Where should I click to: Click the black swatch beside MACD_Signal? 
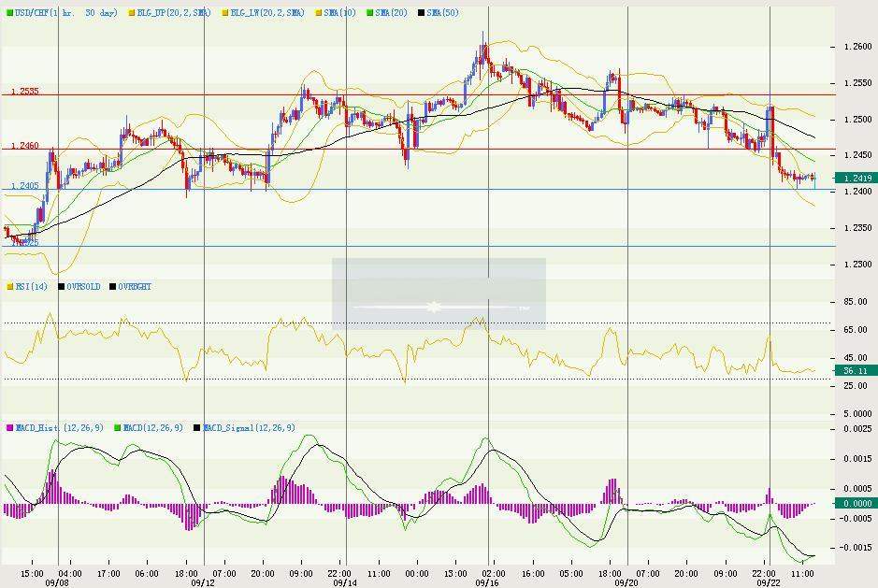197,428
